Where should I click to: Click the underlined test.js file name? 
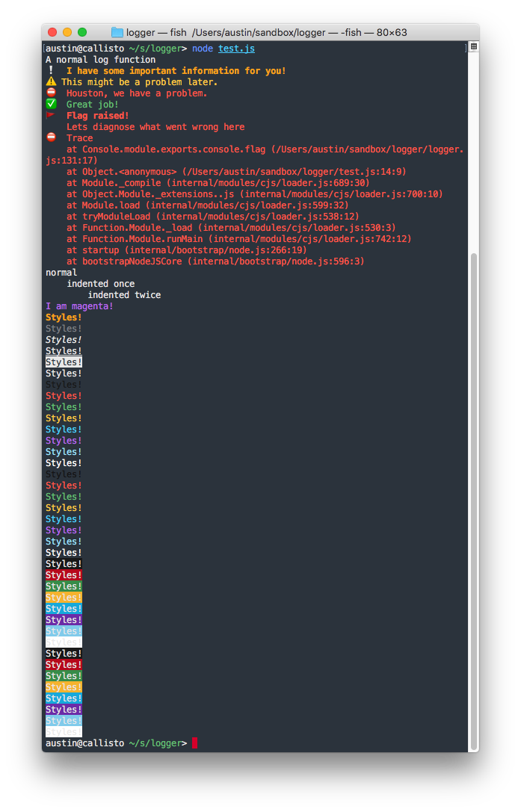coord(236,49)
